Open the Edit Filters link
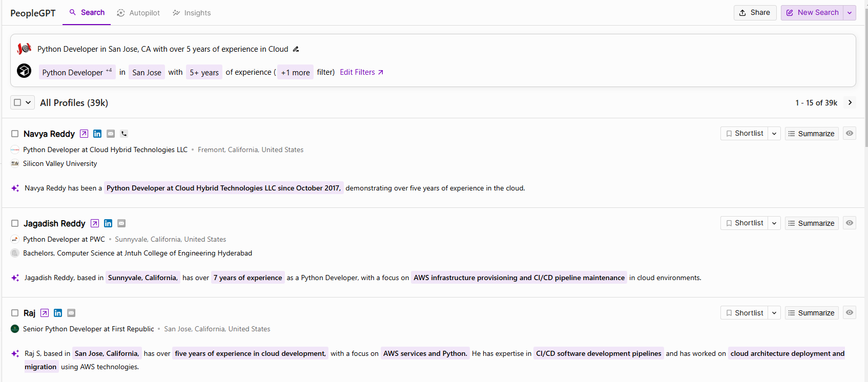The height and width of the screenshot is (382, 868). 362,72
